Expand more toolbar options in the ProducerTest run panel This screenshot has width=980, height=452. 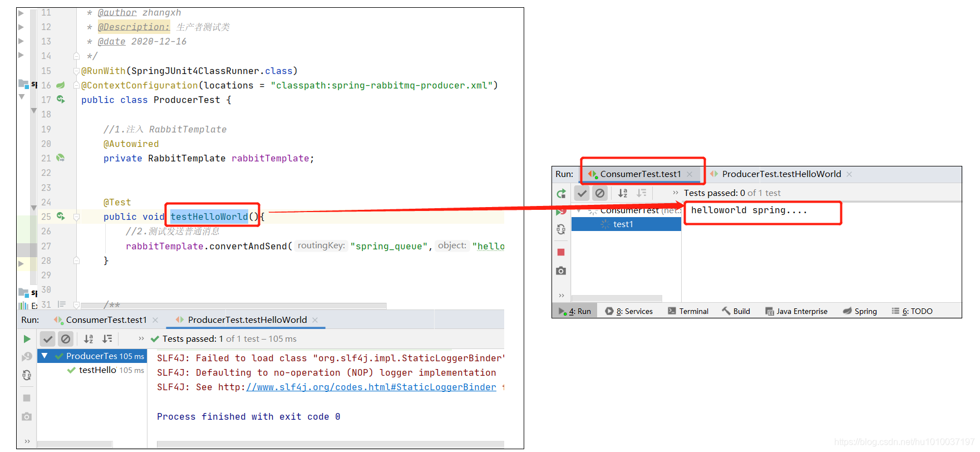(x=141, y=338)
